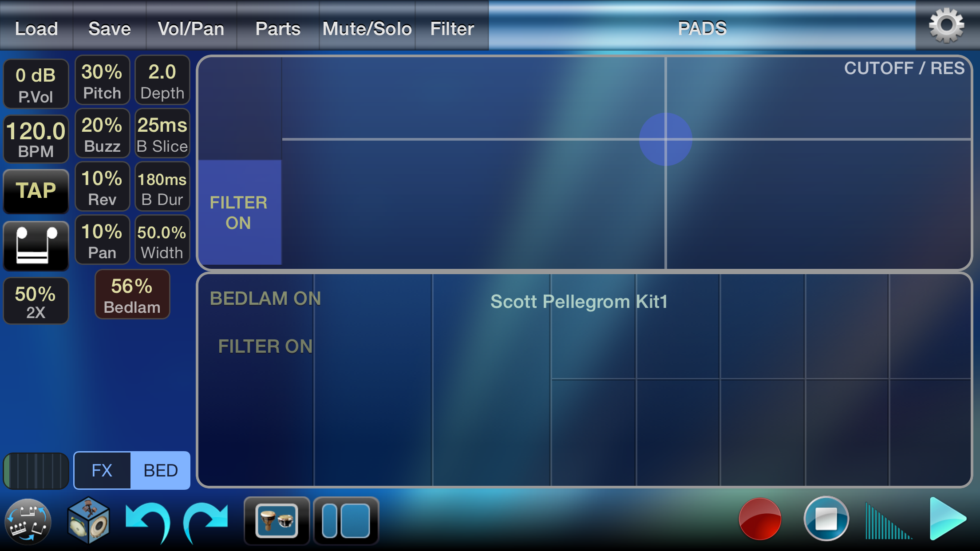Image resolution: width=980 pixels, height=551 pixels.
Task: Toggle the FILTER ON pad
Action: 239,213
